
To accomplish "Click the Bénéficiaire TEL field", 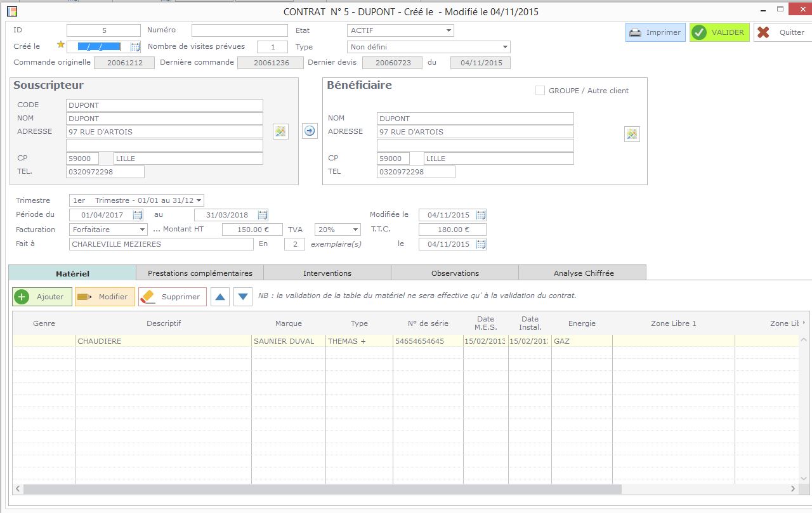I will pyautogui.click(x=416, y=172).
